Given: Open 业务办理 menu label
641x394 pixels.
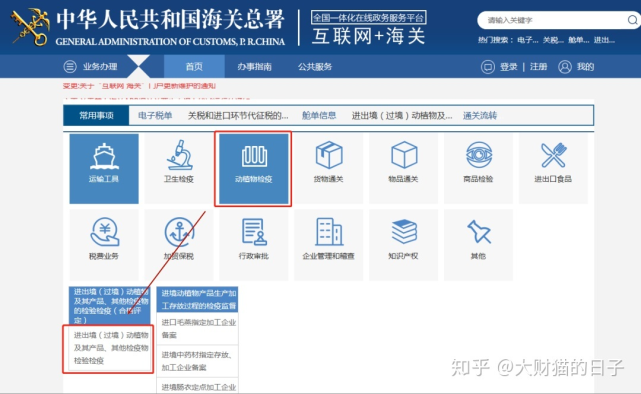Looking at the screenshot, I should (100, 66).
